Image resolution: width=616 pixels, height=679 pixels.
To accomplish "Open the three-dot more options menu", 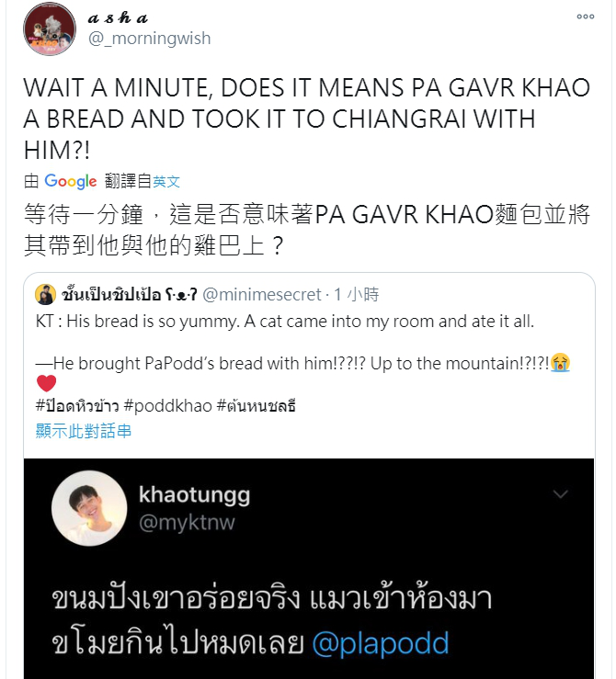I will pyautogui.click(x=586, y=17).
